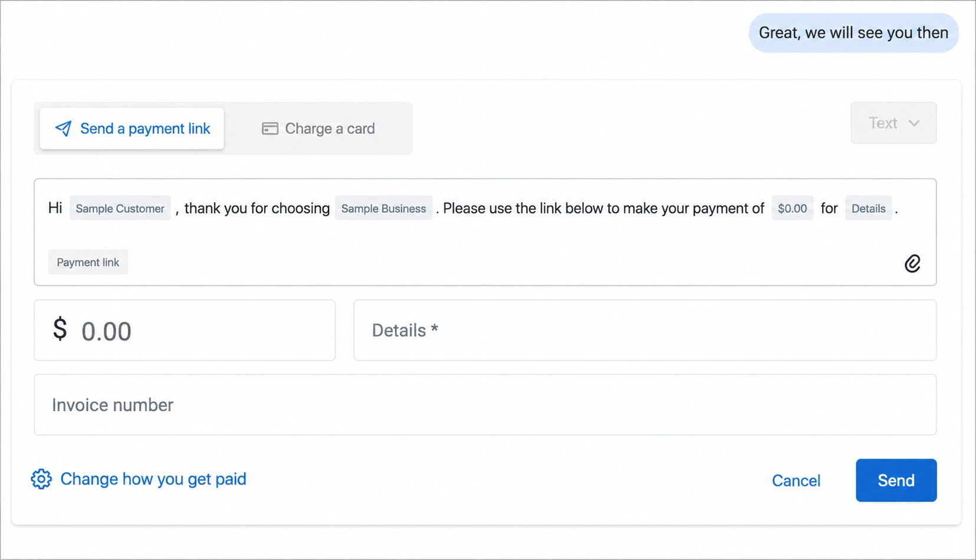The width and height of the screenshot is (976, 560).
Task: Switch to the Charge a card tab
Action: (318, 129)
